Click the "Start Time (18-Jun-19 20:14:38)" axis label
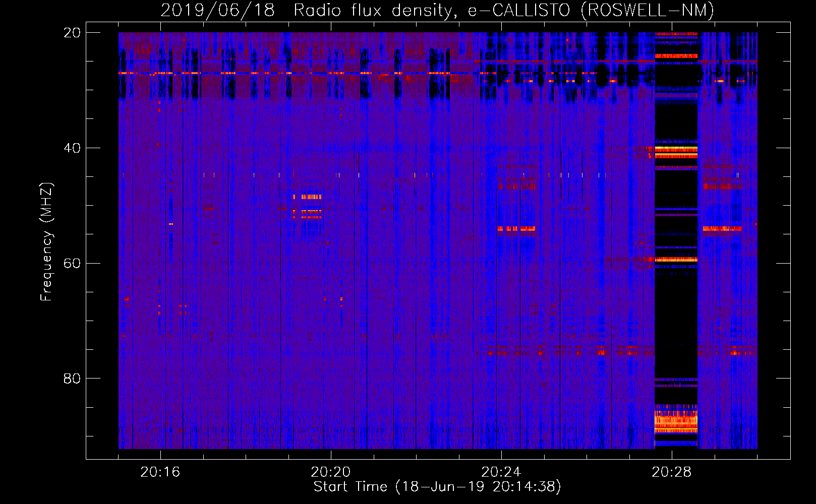This screenshot has width=816, height=504. [437, 487]
